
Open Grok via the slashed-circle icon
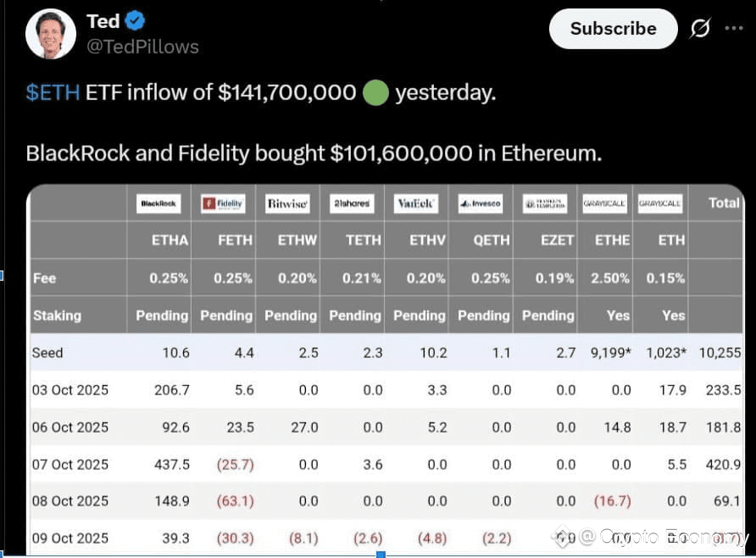pos(700,29)
